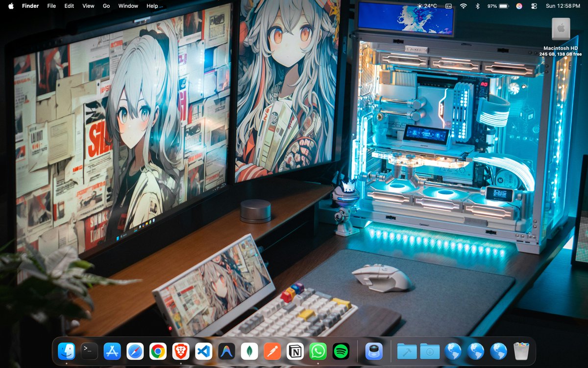
Task: Open the App Store Dock icon
Action: pyautogui.click(x=112, y=351)
